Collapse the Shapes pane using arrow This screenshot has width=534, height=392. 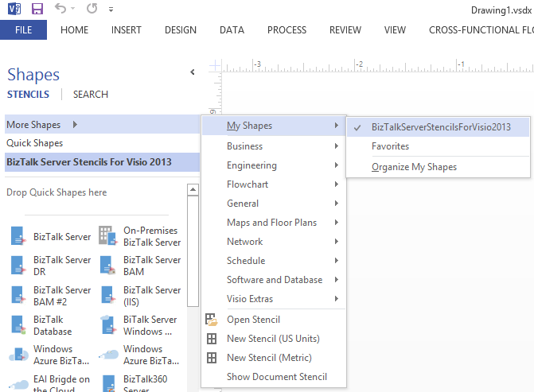pos(192,72)
